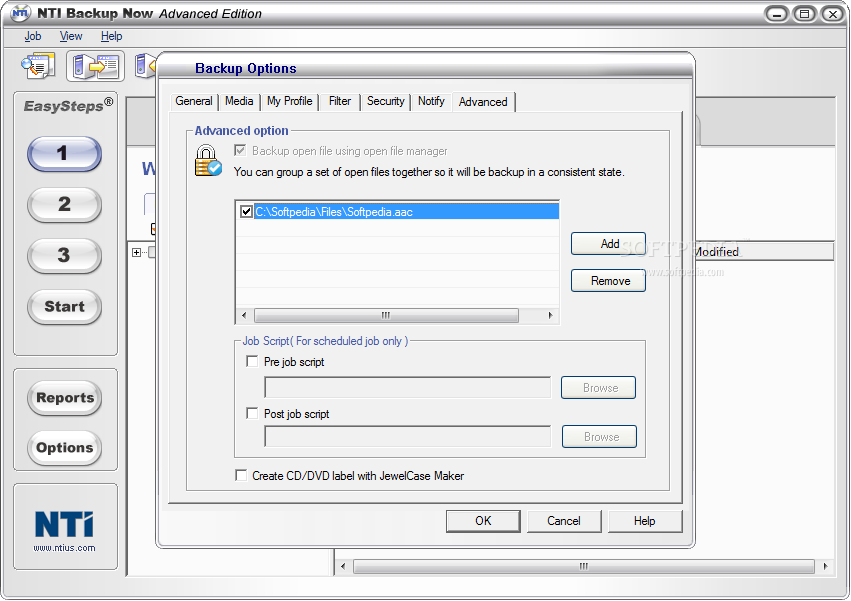Click the Post job script path field
Image resolution: width=851 pixels, height=601 pixels.
pos(408,436)
